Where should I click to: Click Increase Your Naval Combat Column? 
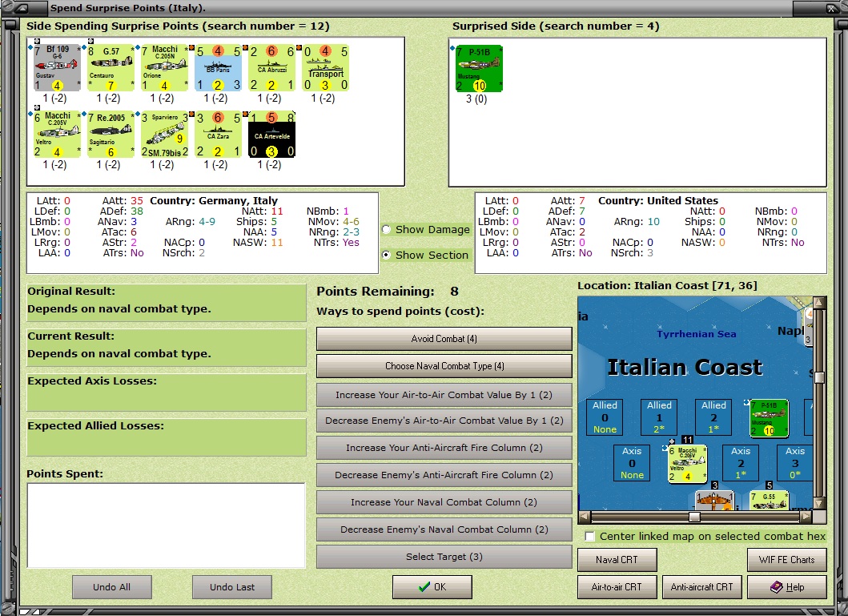[444, 502]
